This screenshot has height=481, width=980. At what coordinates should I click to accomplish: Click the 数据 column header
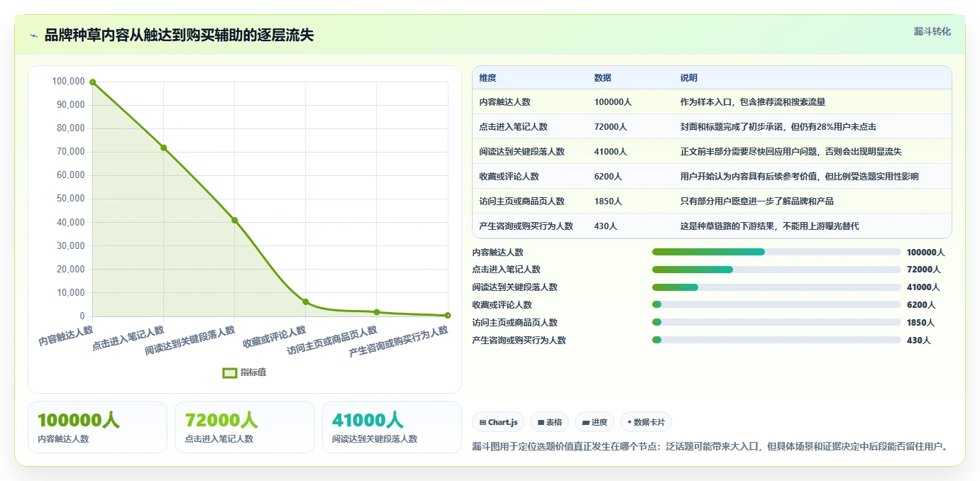[x=603, y=78]
